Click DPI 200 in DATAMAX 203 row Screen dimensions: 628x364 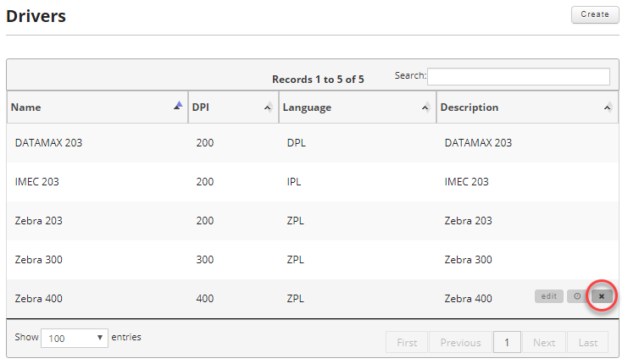(204, 143)
